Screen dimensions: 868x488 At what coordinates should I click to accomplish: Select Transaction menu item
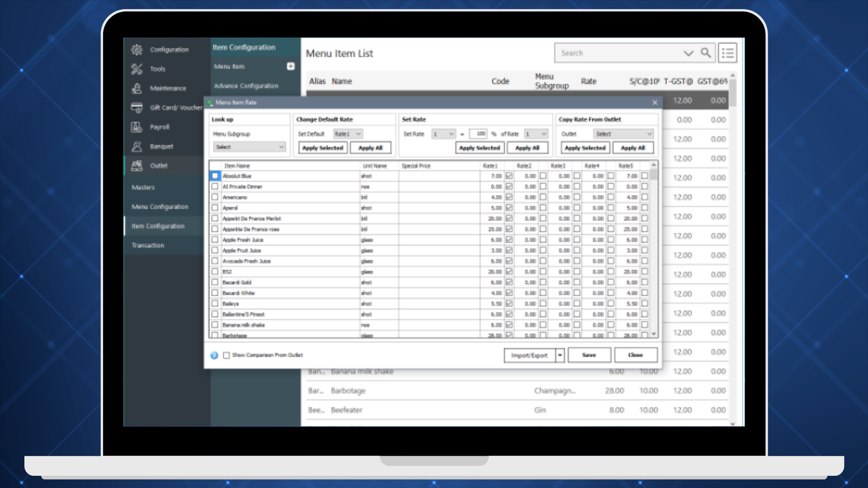(148, 245)
